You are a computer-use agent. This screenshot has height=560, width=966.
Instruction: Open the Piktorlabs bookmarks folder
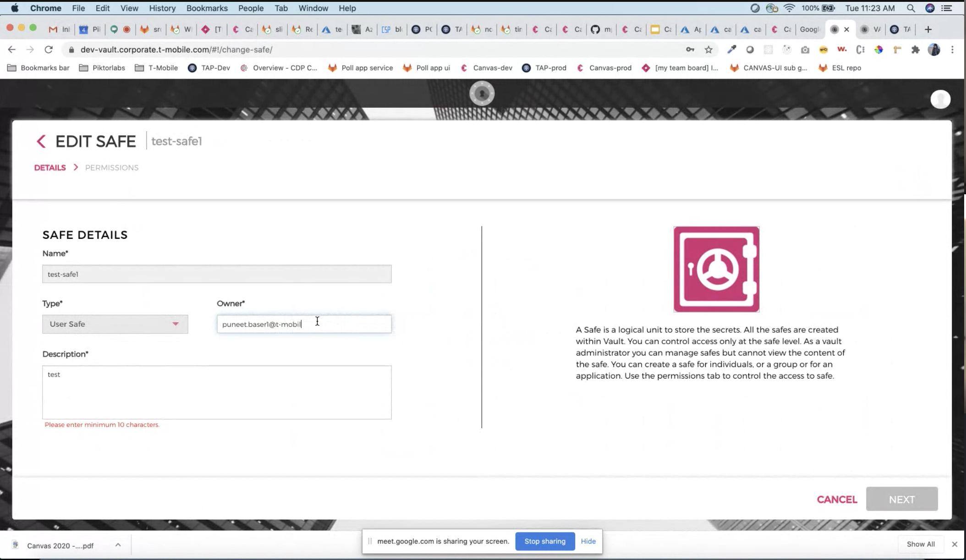102,68
